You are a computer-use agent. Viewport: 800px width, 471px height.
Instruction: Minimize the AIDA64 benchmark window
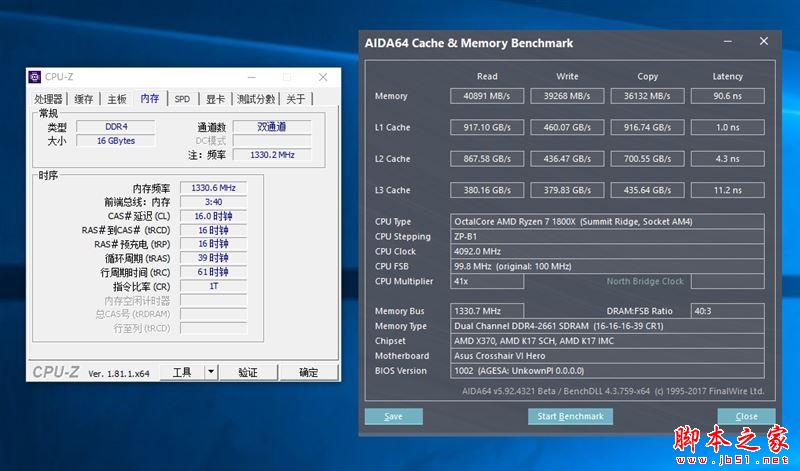(728, 41)
